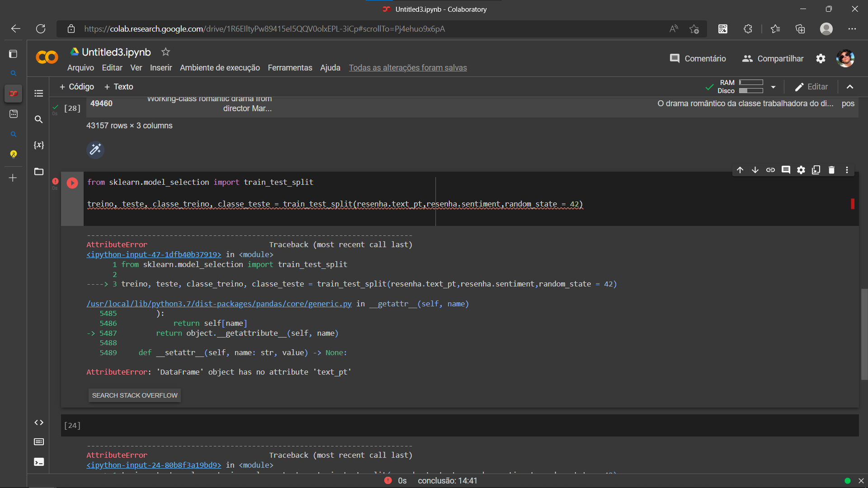Open the Files folder panel

(x=39, y=171)
